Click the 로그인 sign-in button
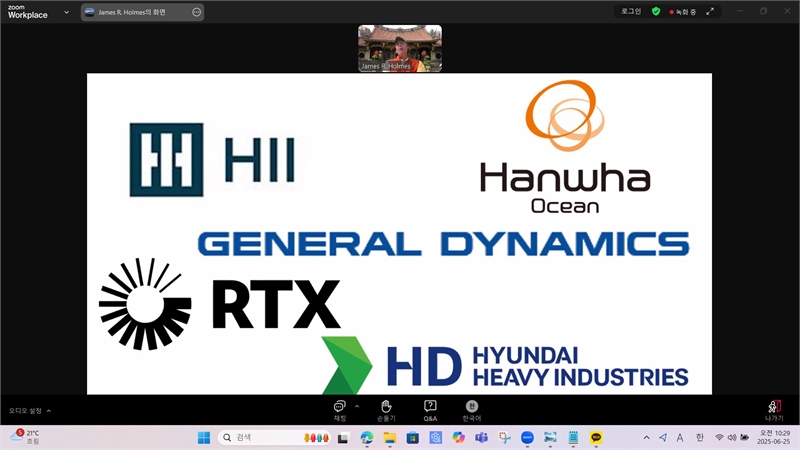The width and height of the screenshot is (800, 450). point(631,11)
